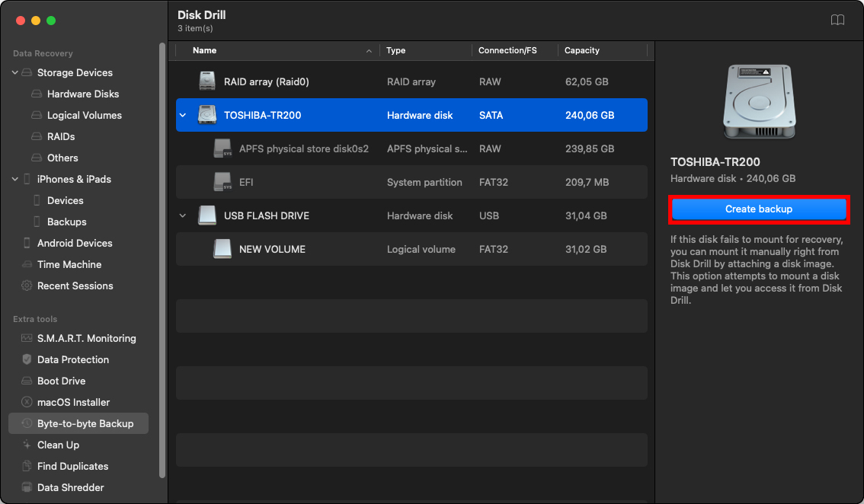Viewport: 864px width, 504px height.
Task: Click the Byte-to-byte Backup clock icon
Action: coord(27,423)
